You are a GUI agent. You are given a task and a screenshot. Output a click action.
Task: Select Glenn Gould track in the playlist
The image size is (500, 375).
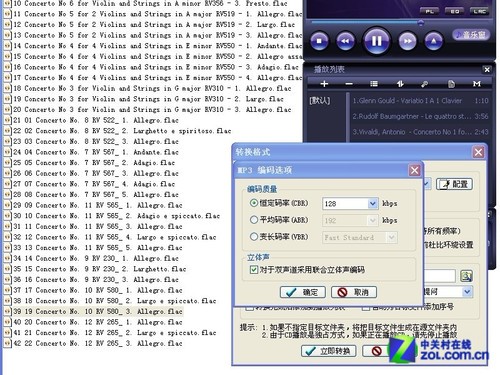click(x=420, y=101)
